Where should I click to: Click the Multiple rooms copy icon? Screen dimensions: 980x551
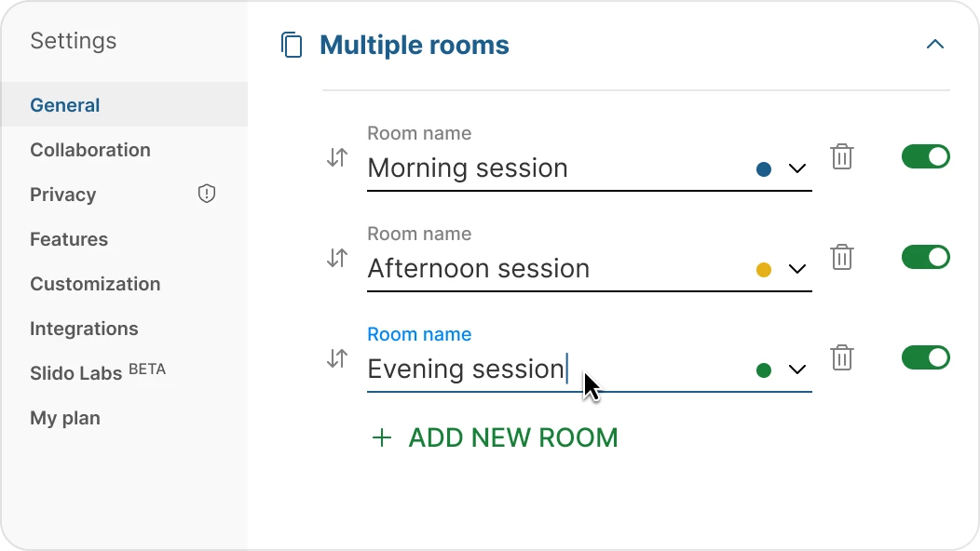292,45
